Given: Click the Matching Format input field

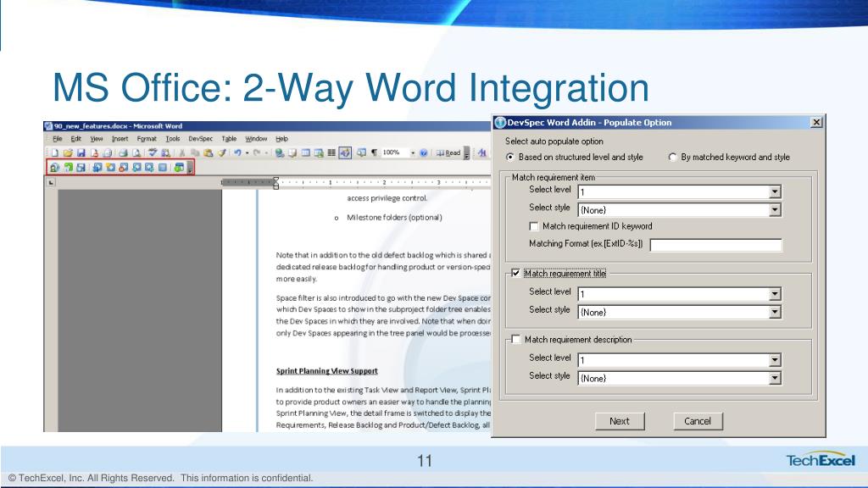Looking at the screenshot, I should [x=715, y=245].
